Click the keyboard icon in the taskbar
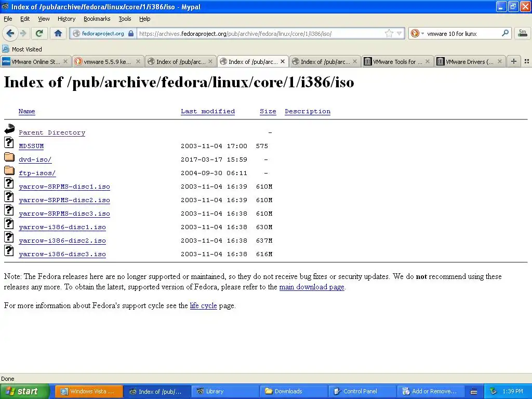Screen dimensions: 532x399 pyautogui.click(x=474, y=392)
